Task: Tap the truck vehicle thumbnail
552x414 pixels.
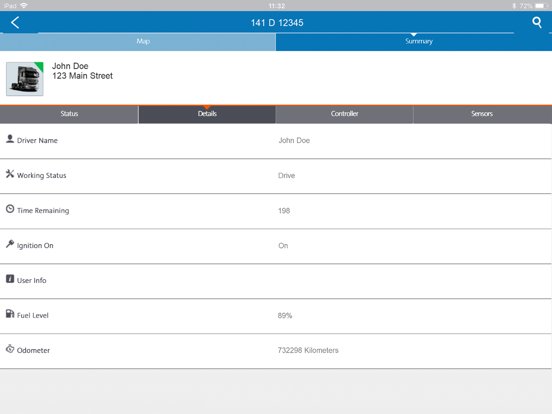Action: pos(25,79)
